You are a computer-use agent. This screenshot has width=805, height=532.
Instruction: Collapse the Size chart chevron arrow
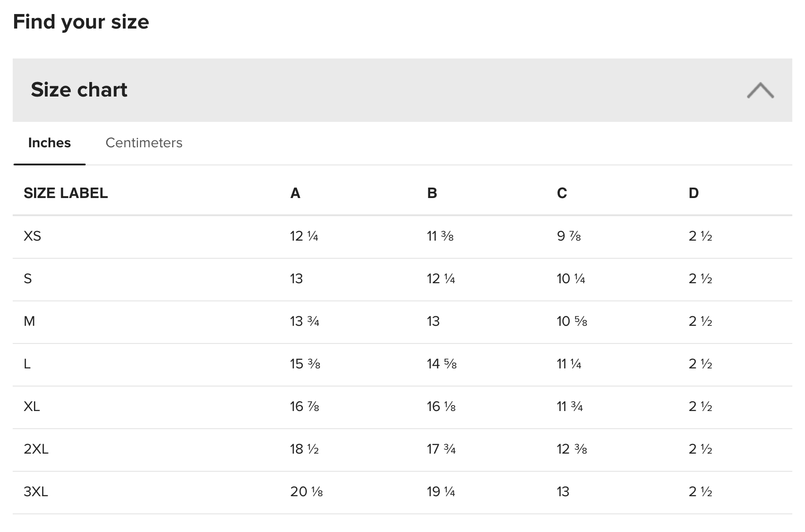point(760,90)
